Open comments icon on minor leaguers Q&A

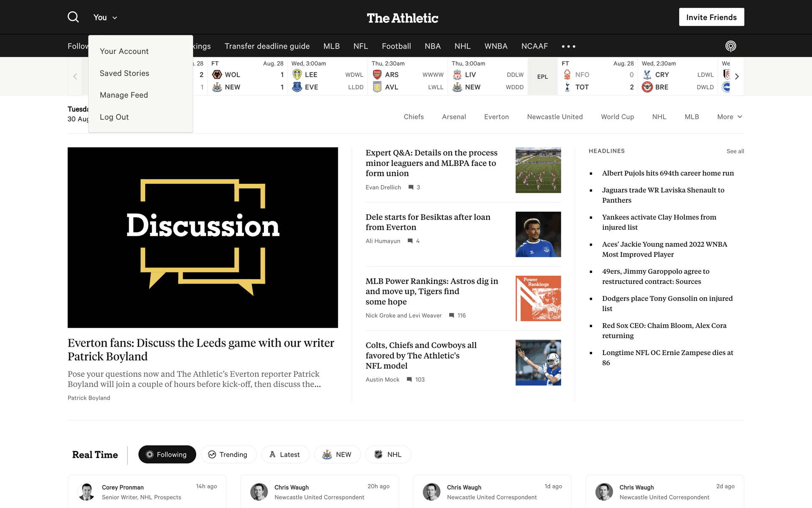pyautogui.click(x=411, y=187)
